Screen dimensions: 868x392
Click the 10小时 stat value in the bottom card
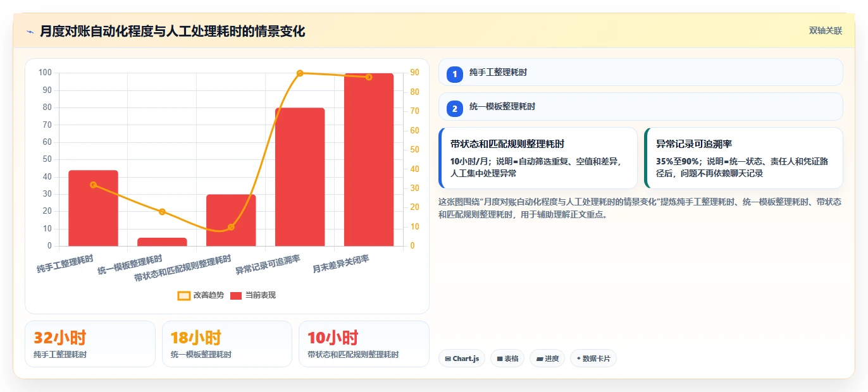333,338
